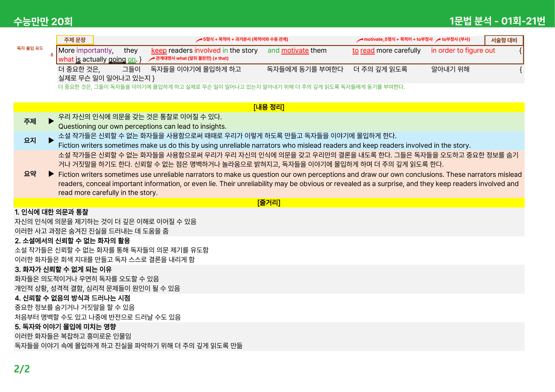The height and width of the screenshot is (392, 555).
Task: Click the grammar note '5형식 + 목적어 + 과거분사'
Action: click(227, 39)
